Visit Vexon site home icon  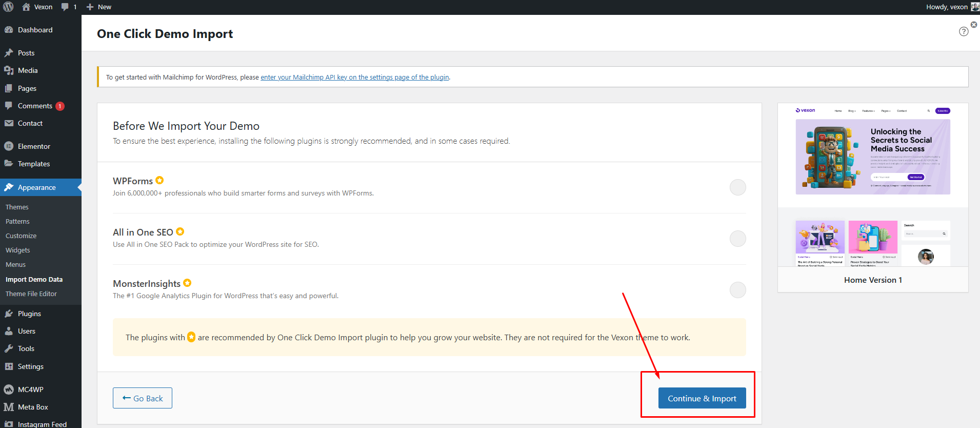pos(26,7)
